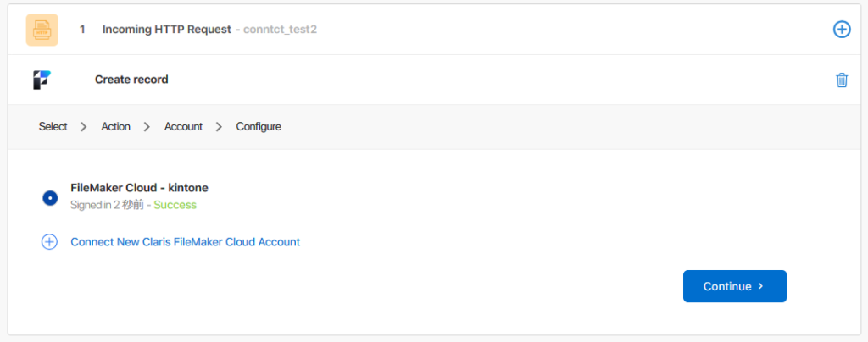Screen dimensions: 868x342
Task: Click the FileMaker Cloud - kintone account name
Action: click(139, 188)
